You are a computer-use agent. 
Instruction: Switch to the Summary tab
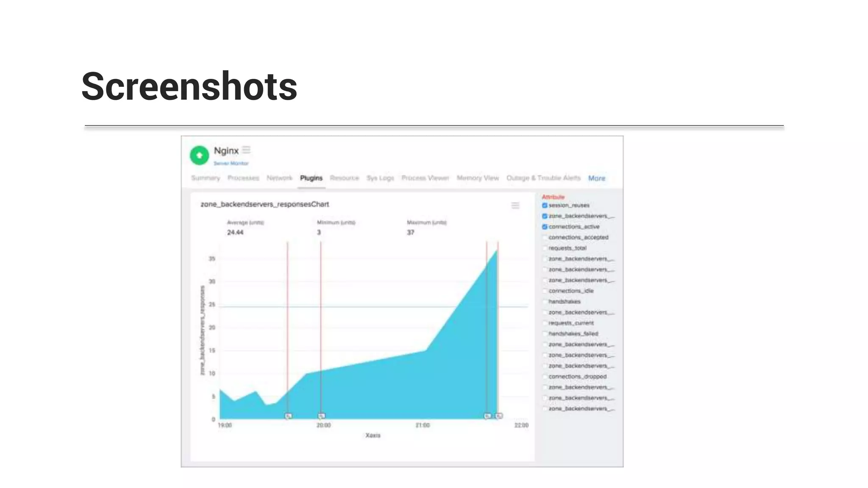tap(206, 178)
